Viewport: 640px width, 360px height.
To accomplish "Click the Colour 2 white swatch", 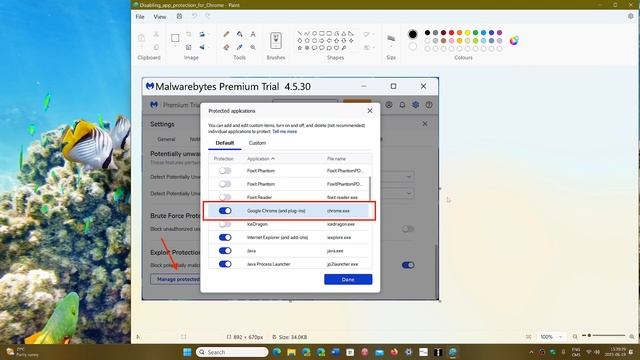I will pyautogui.click(x=413, y=46).
